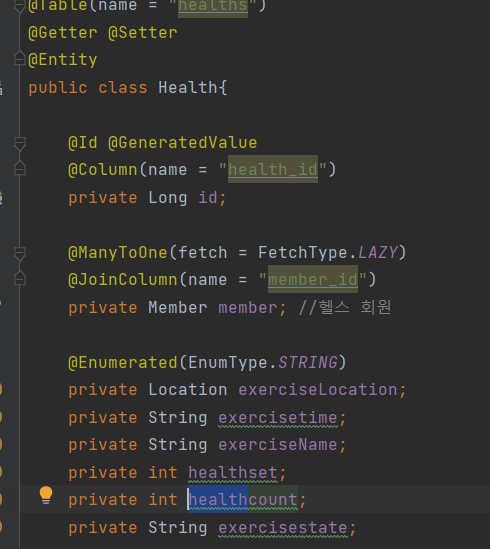Click private keyword on exercisestate line
The image size is (490, 549).
click(103, 528)
